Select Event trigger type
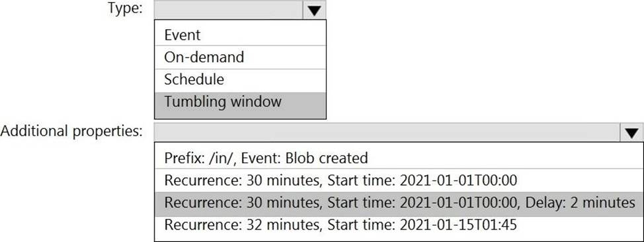This screenshot has width=644, height=242. (x=240, y=34)
